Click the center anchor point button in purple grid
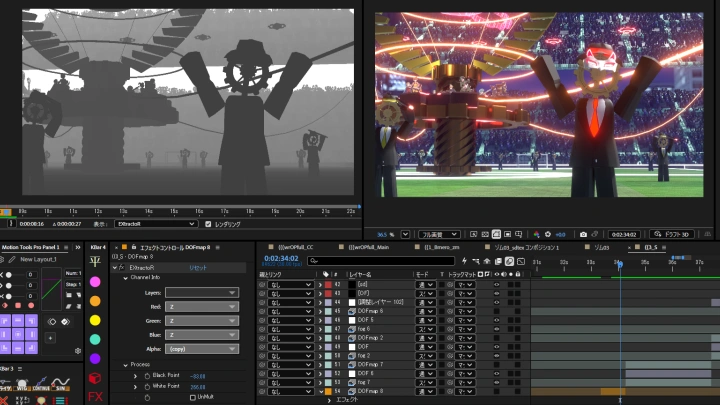 point(18,334)
